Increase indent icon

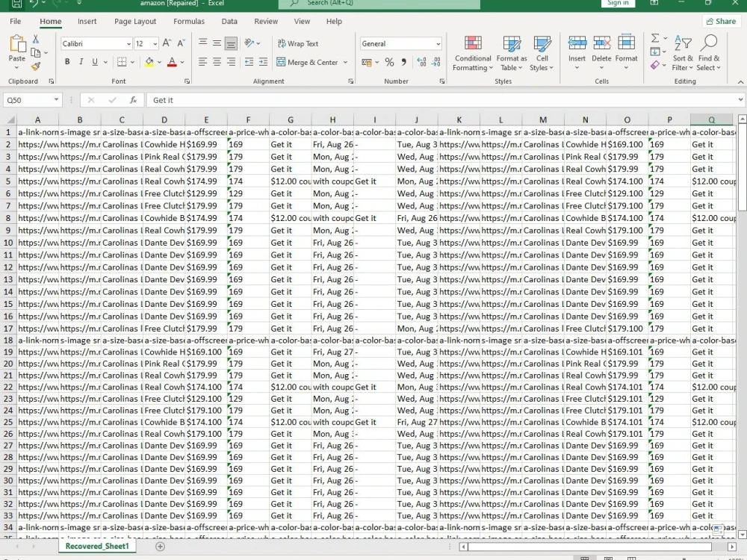[x=263, y=62]
